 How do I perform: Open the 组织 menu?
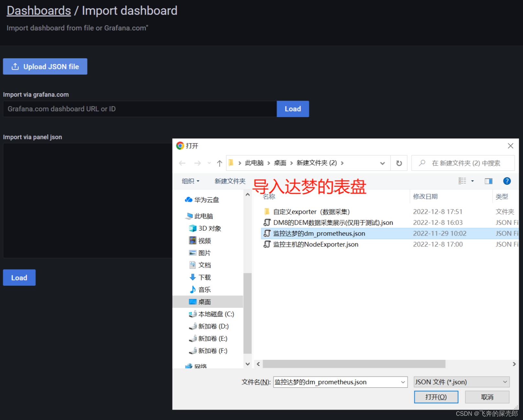[x=190, y=181]
